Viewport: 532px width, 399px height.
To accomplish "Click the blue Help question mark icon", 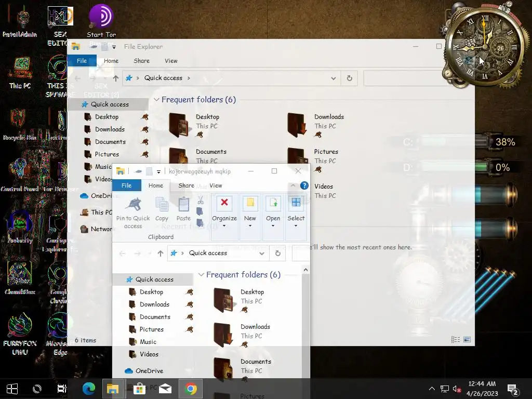I will click(x=304, y=185).
